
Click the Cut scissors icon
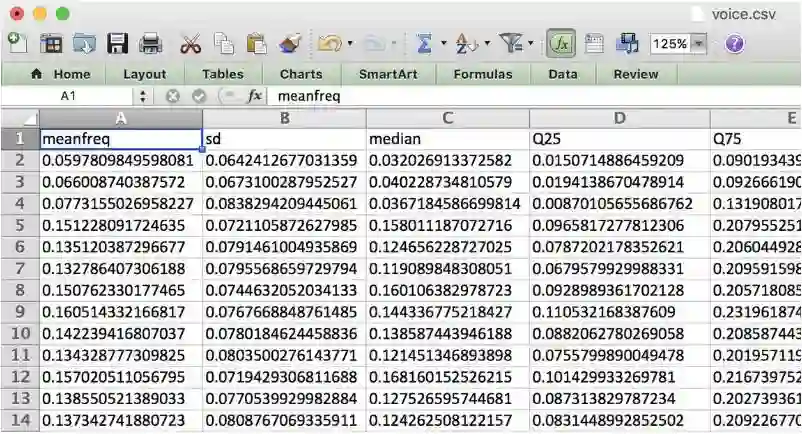(x=190, y=44)
